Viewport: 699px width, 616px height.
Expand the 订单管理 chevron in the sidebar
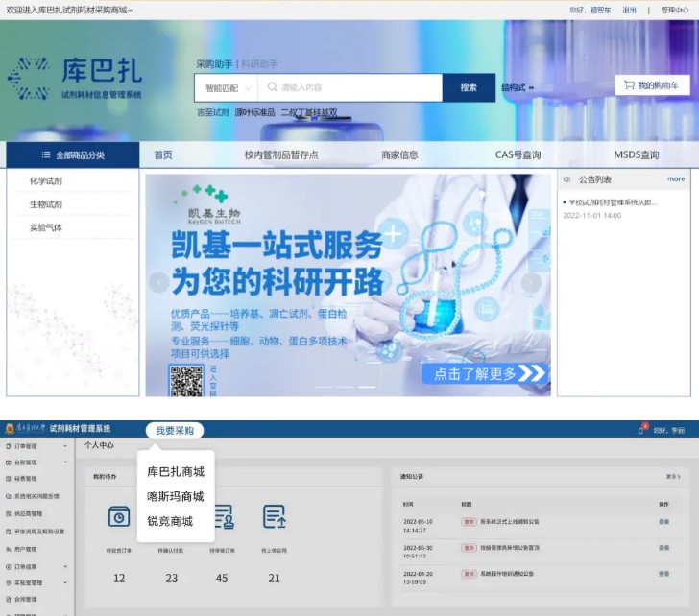(x=65, y=446)
